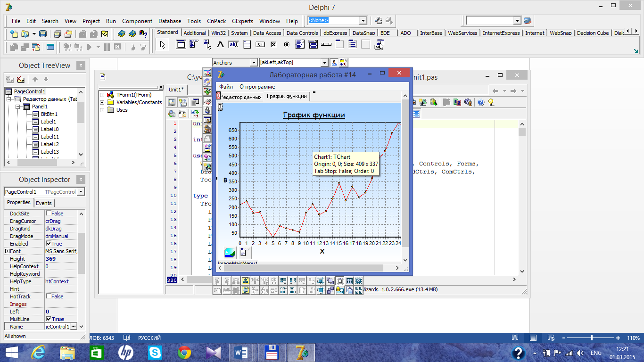Select the Frames component in the Standard palette
Screen dimensions: 644x362
(x=181, y=45)
